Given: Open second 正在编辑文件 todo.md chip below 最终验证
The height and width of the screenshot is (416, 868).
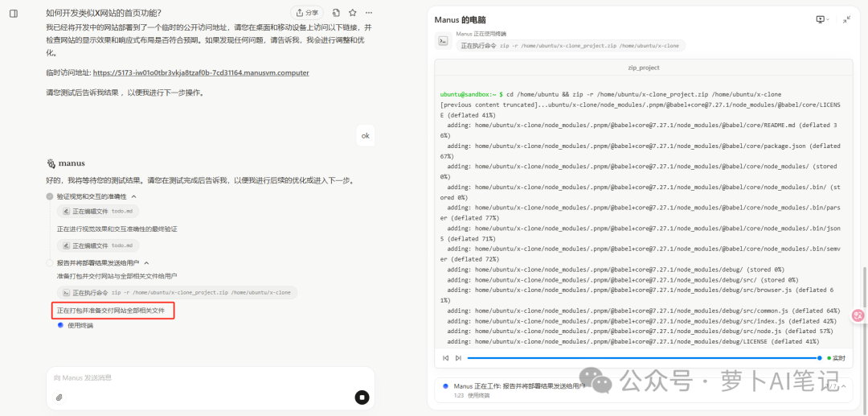Looking at the screenshot, I should click(98, 245).
